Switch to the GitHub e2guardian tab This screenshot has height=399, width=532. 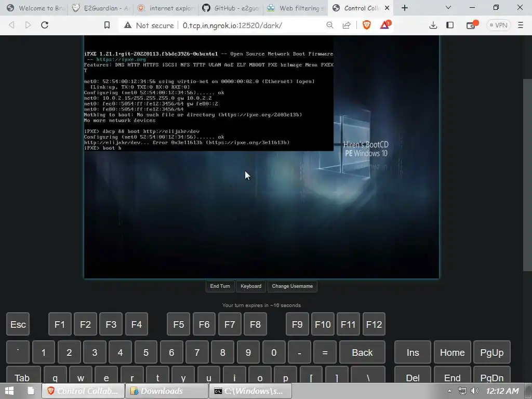[x=232, y=8]
